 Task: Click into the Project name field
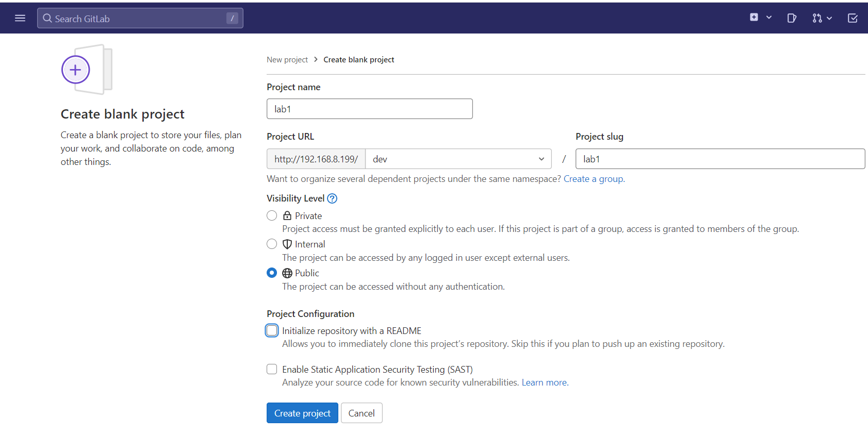(x=369, y=109)
